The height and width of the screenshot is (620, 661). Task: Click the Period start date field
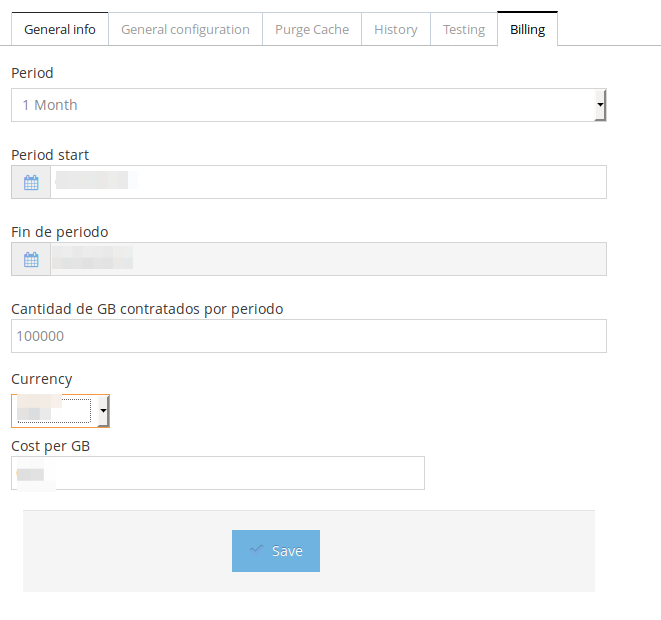coord(328,182)
